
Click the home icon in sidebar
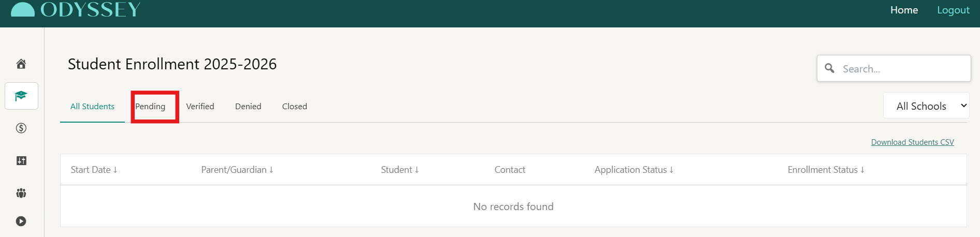click(x=21, y=64)
